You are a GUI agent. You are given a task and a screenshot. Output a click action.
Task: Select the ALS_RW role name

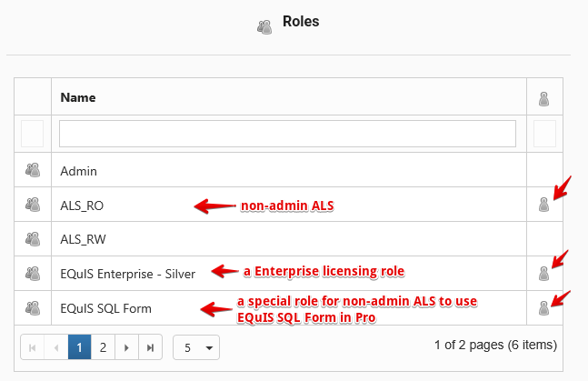click(x=83, y=239)
